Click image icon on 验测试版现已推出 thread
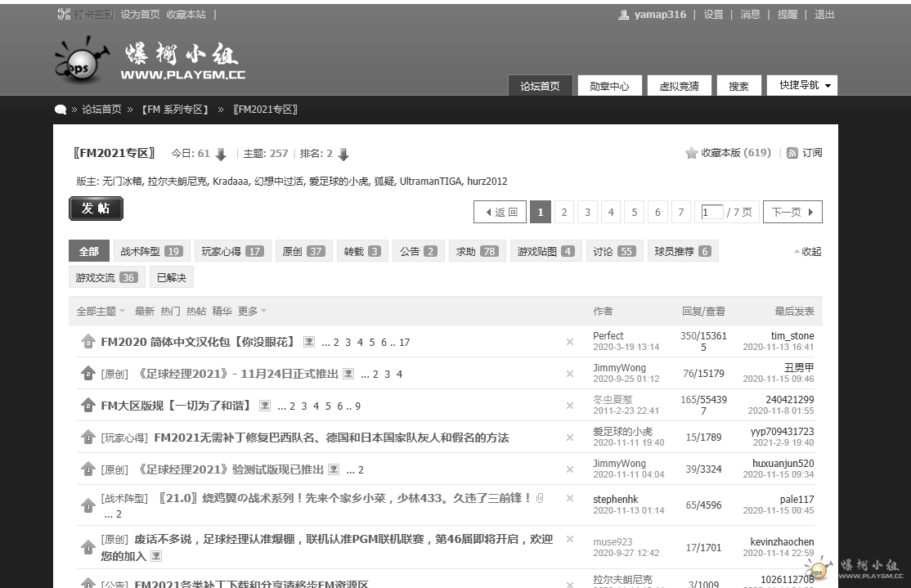Image resolution: width=911 pixels, height=588 pixels. pos(334,469)
